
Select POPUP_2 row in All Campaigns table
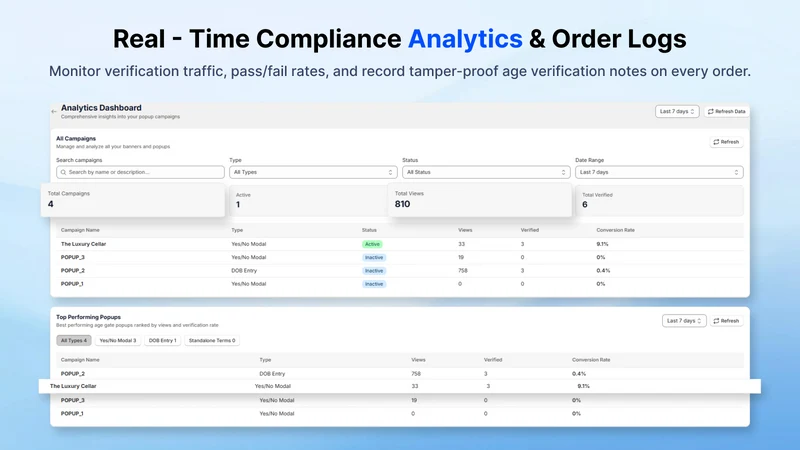click(x=399, y=270)
